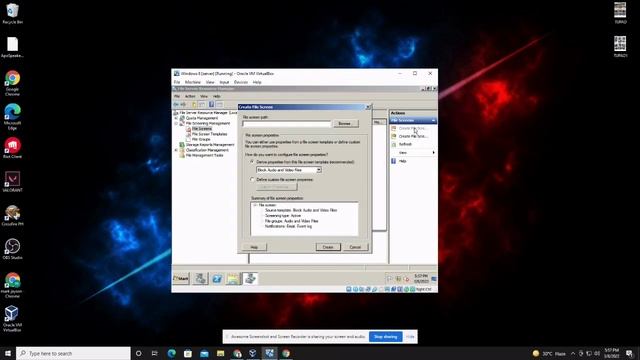This screenshot has width=640, height=360.
Task: Collapse File Screening Management tree node
Action: [x=176, y=123]
